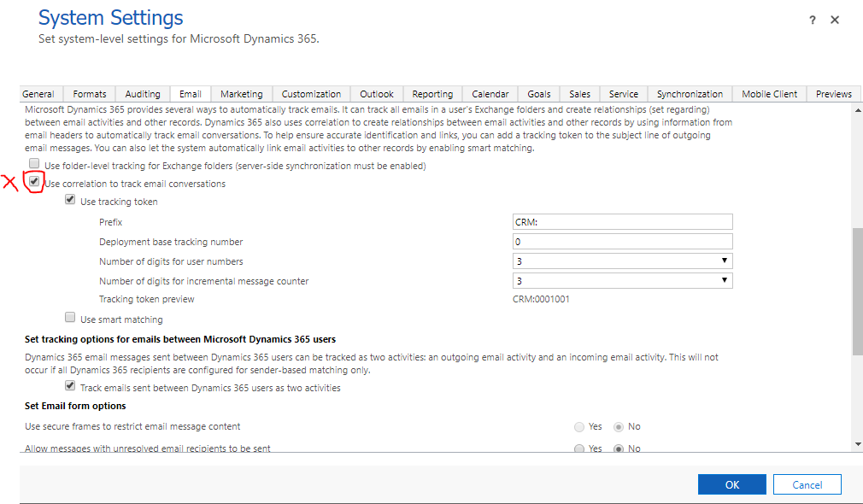Switch to the Marketing tab
Image resolution: width=863 pixels, height=504 pixels.
[x=242, y=94]
